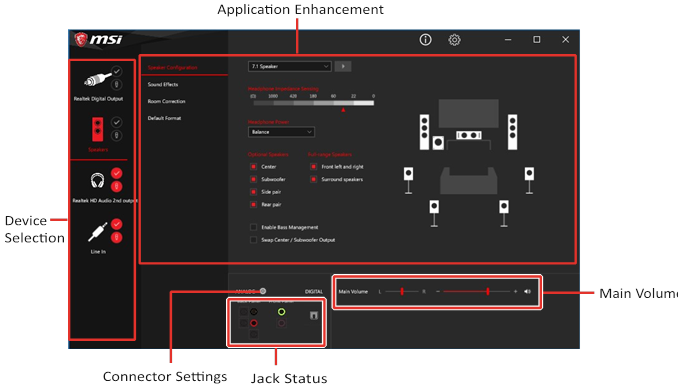Open the Sound Effects tab

click(x=163, y=84)
